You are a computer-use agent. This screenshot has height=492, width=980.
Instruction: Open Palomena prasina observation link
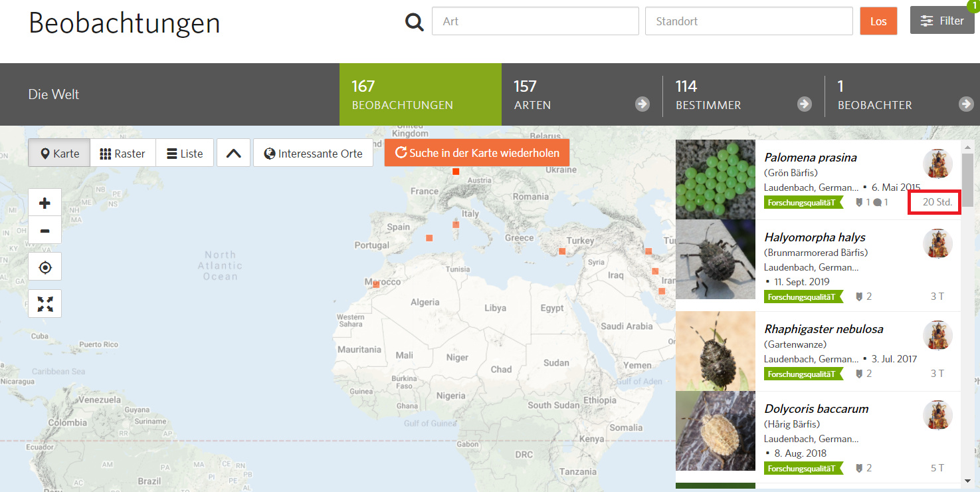(811, 158)
